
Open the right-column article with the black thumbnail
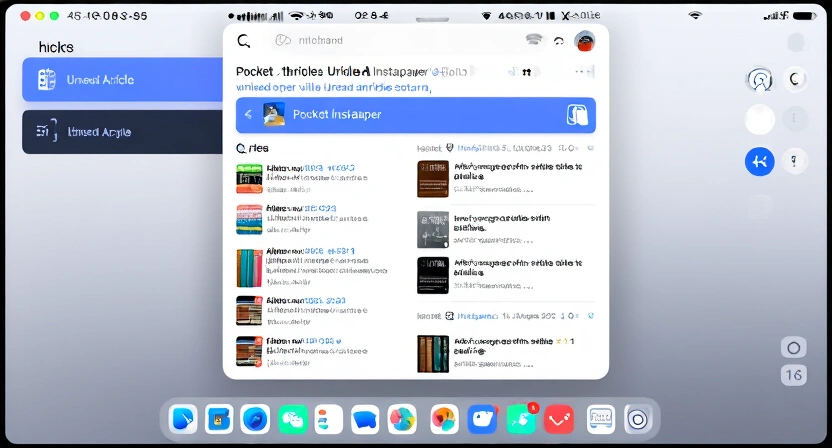pos(505,275)
